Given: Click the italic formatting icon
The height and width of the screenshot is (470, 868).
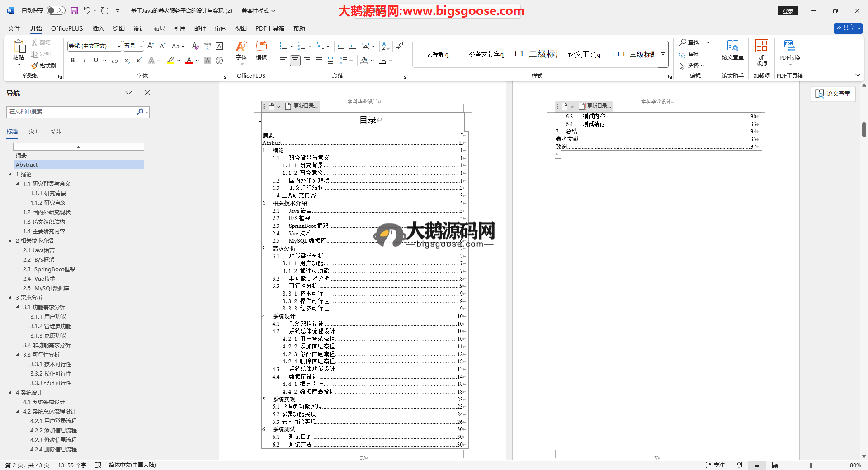Looking at the screenshot, I should (84, 61).
